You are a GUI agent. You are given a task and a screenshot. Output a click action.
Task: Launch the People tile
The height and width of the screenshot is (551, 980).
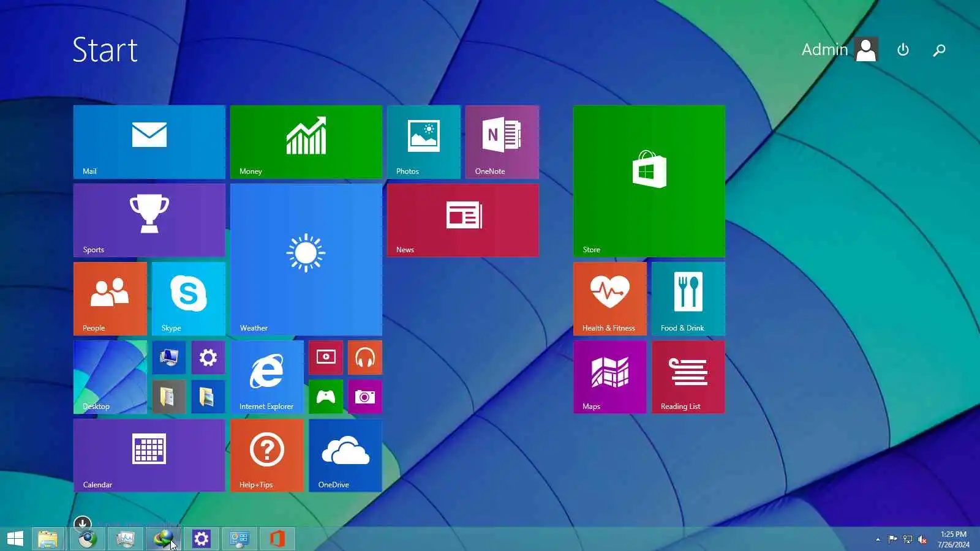click(110, 299)
